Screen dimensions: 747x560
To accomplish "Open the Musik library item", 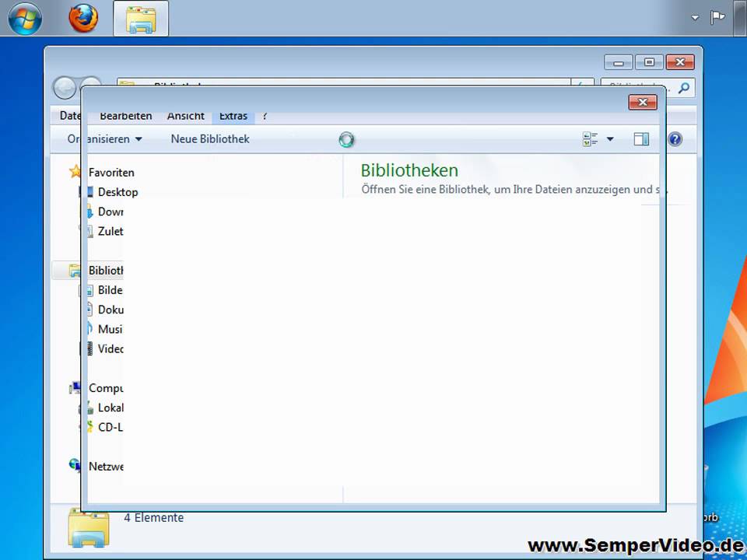I will [x=110, y=329].
